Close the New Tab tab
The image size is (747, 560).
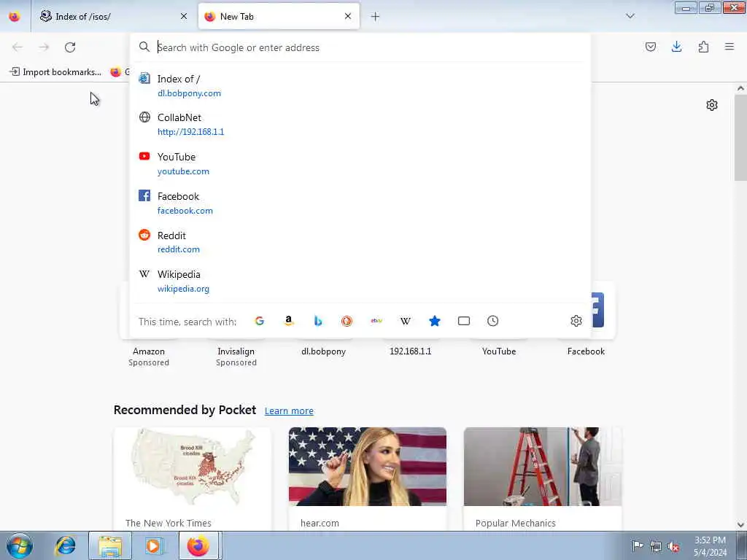pyautogui.click(x=348, y=17)
